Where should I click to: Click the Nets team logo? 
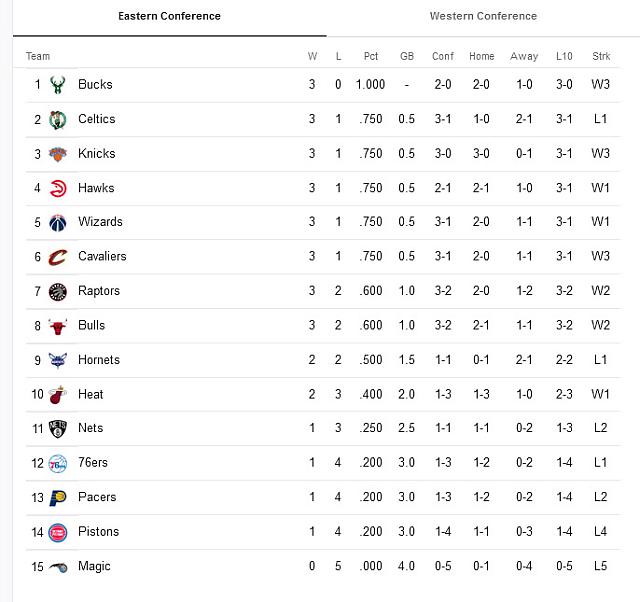click(x=57, y=428)
